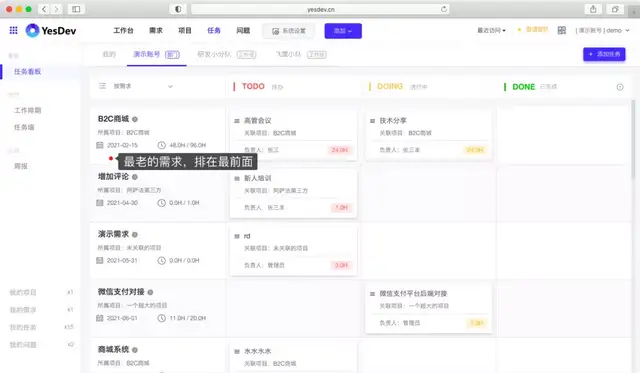
Task: Click the browser sidebar toggle icon
Action: pyautogui.click(x=76, y=9)
